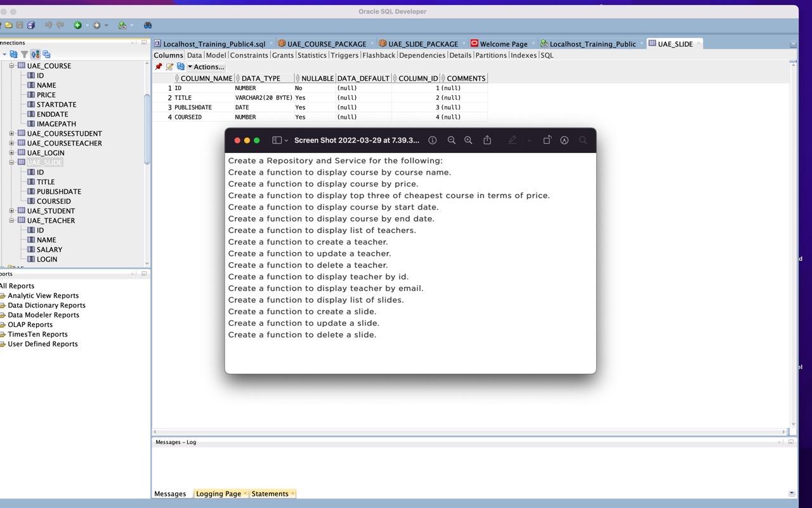Expand the UAE_COURSESTUDENT table node
The image size is (812, 508).
[x=11, y=133]
